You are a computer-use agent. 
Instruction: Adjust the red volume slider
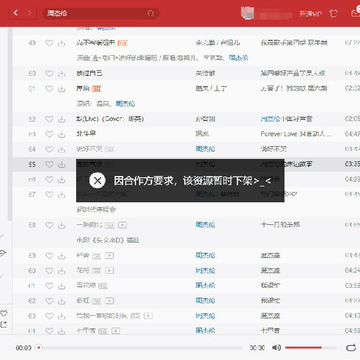click(311, 348)
